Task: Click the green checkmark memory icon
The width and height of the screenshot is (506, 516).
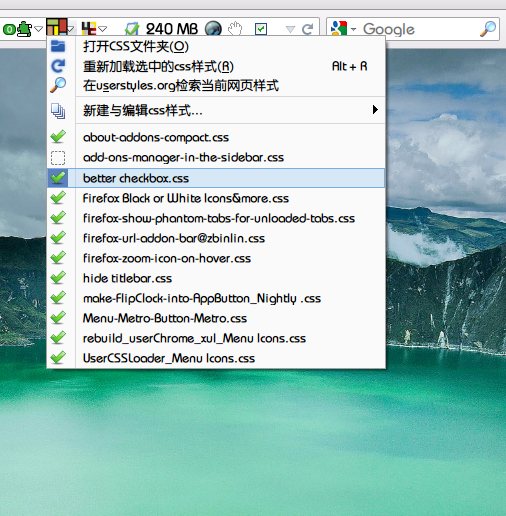Action: click(x=132, y=29)
